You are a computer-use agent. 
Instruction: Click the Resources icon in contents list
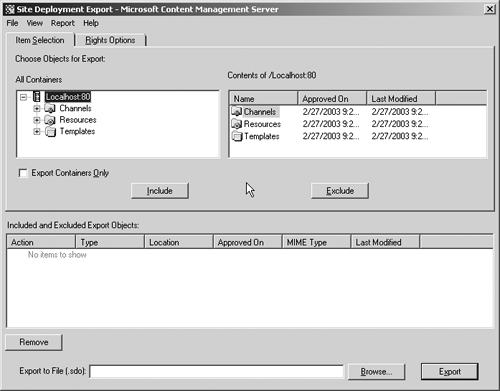pyautogui.click(x=236, y=124)
